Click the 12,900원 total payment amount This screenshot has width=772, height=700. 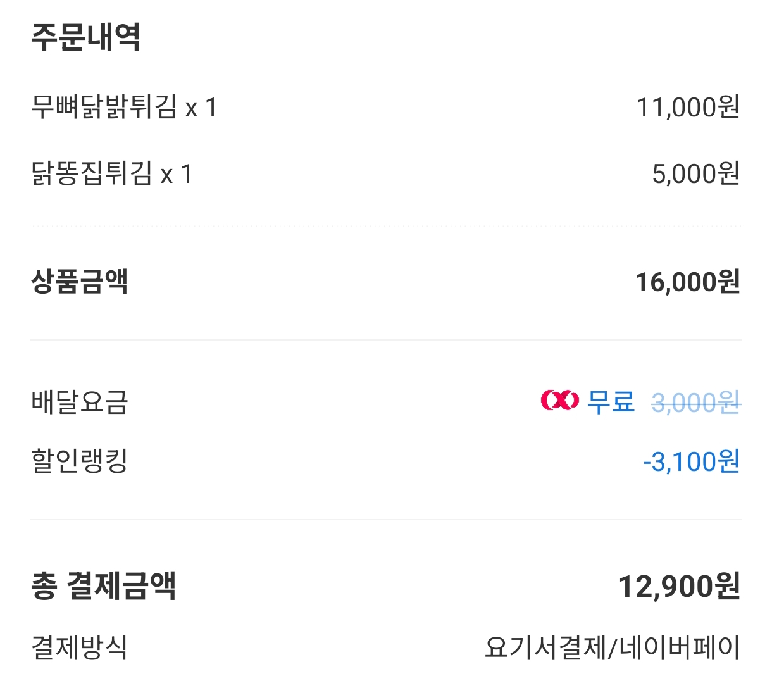pos(679,586)
